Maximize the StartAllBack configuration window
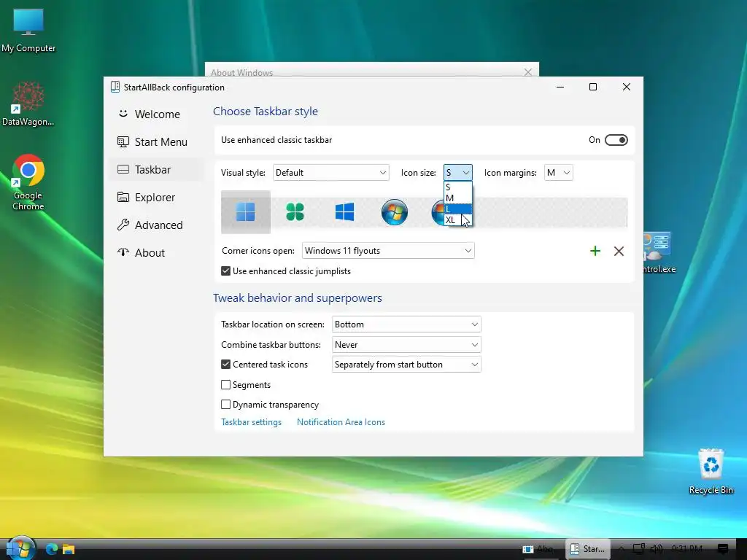 pos(593,87)
